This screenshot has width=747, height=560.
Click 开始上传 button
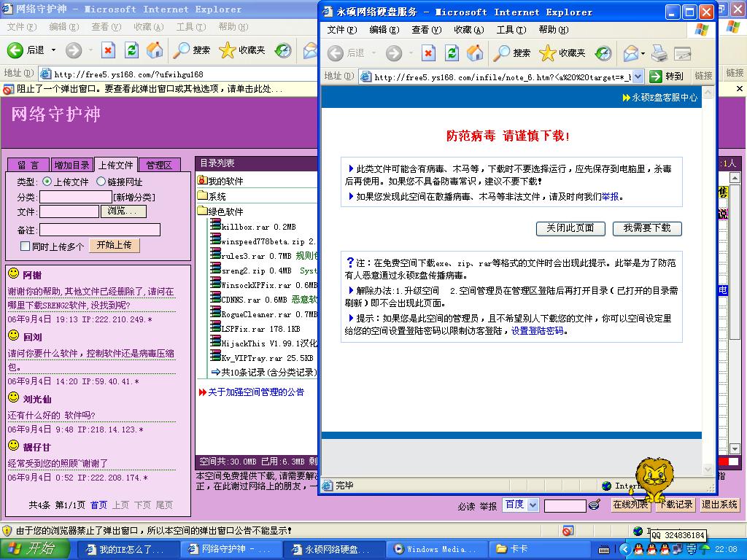pyautogui.click(x=114, y=245)
